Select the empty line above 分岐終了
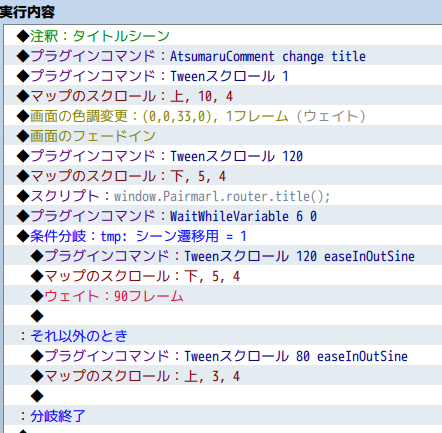This screenshot has height=433, width=442. pyautogui.click(x=223, y=396)
